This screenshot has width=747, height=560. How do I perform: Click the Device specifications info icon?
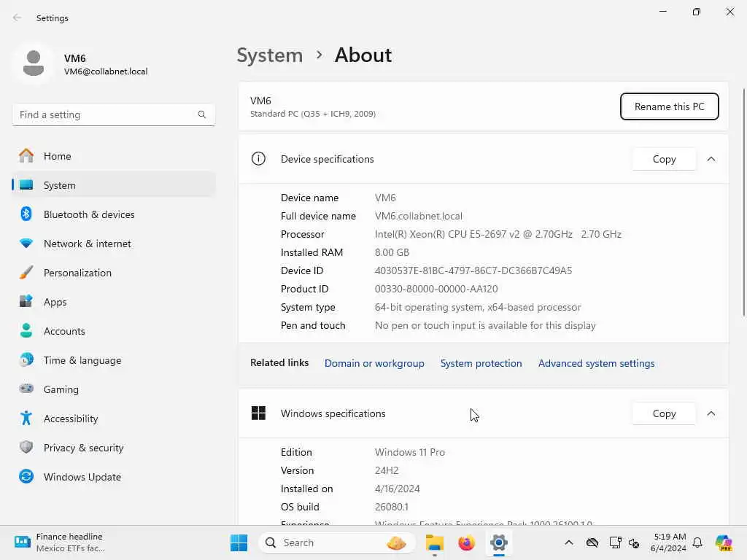tap(258, 158)
